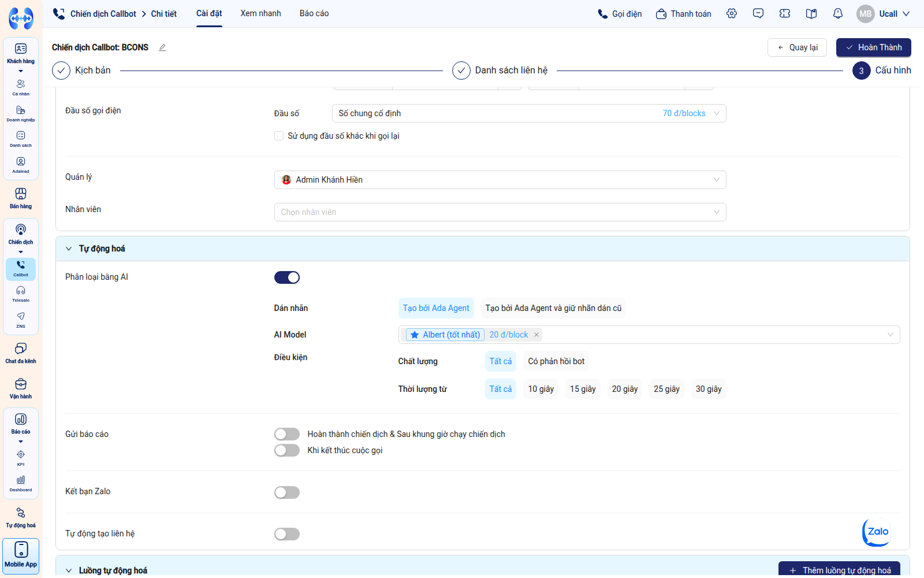924x578 pixels.
Task: Open Tự động hoá sidebar module
Action: pos(21,517)
